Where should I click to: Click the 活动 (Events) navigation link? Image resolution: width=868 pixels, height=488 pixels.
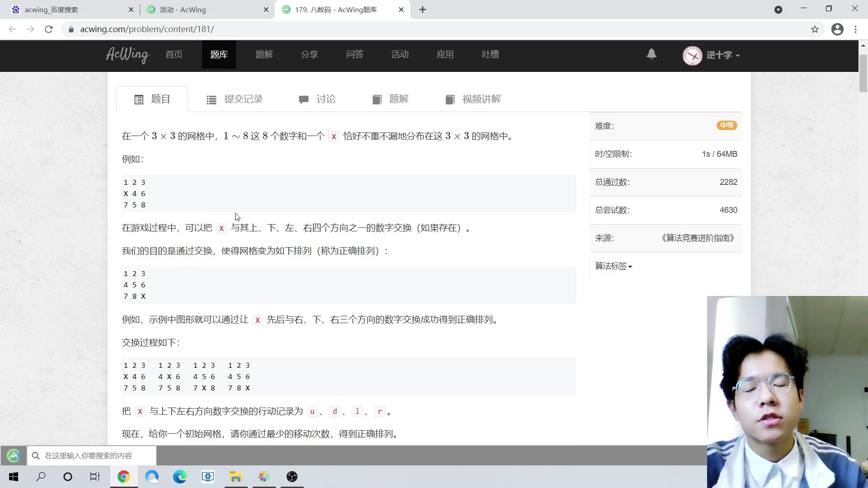pos(401,54)
